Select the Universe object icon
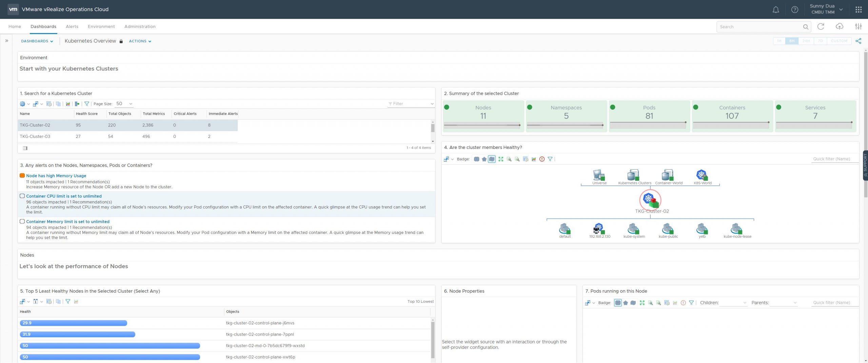This screenshot has width=868, height=363. 599,175
